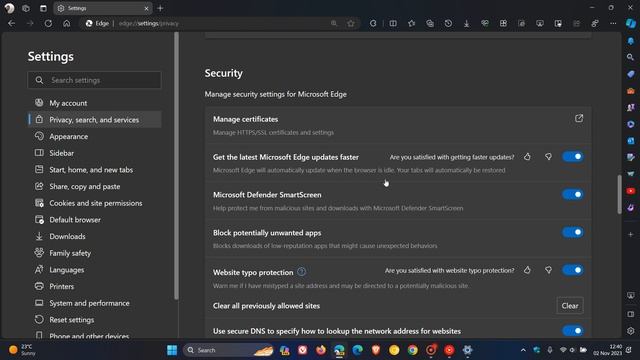The image size is (640, 360).
Task: Open the Workspaces icon in title bar
Action: (26, 8)
